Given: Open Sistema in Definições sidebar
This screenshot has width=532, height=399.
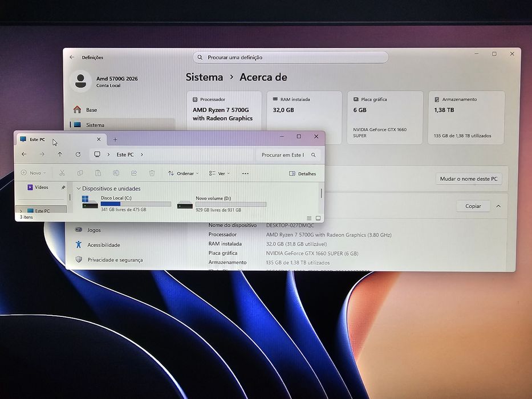Looking at the screenshot, I should coord(122,124).
